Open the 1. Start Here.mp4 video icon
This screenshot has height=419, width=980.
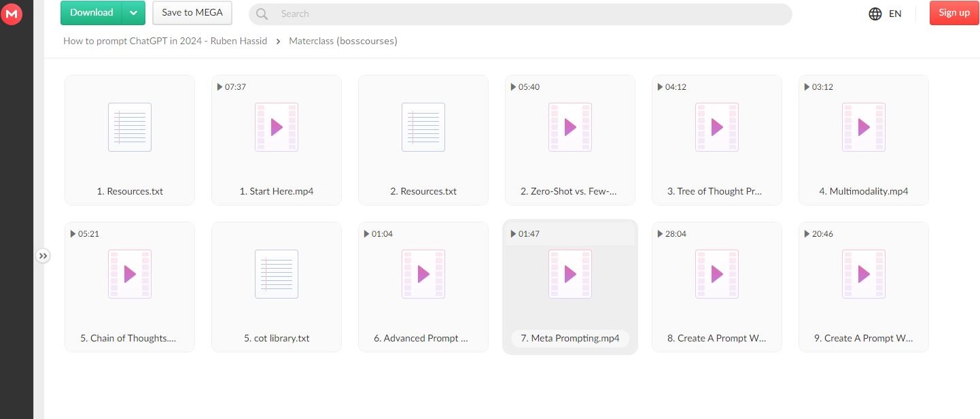click(x=277, y=127)
